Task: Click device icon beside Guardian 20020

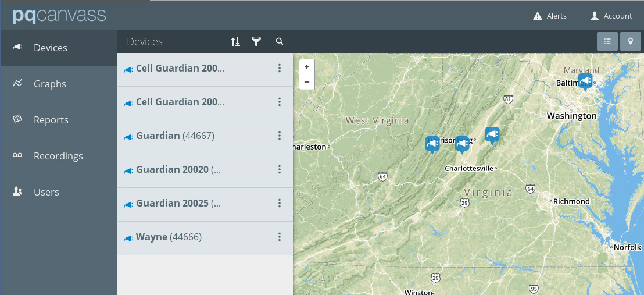Action: pyautogui.click(x=128, y=170)
